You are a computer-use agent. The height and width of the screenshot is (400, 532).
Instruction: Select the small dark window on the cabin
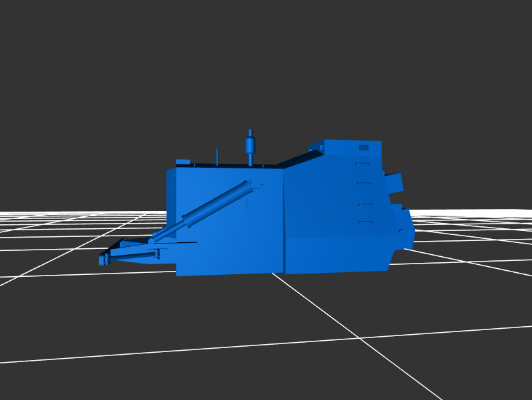coord(363,148)
